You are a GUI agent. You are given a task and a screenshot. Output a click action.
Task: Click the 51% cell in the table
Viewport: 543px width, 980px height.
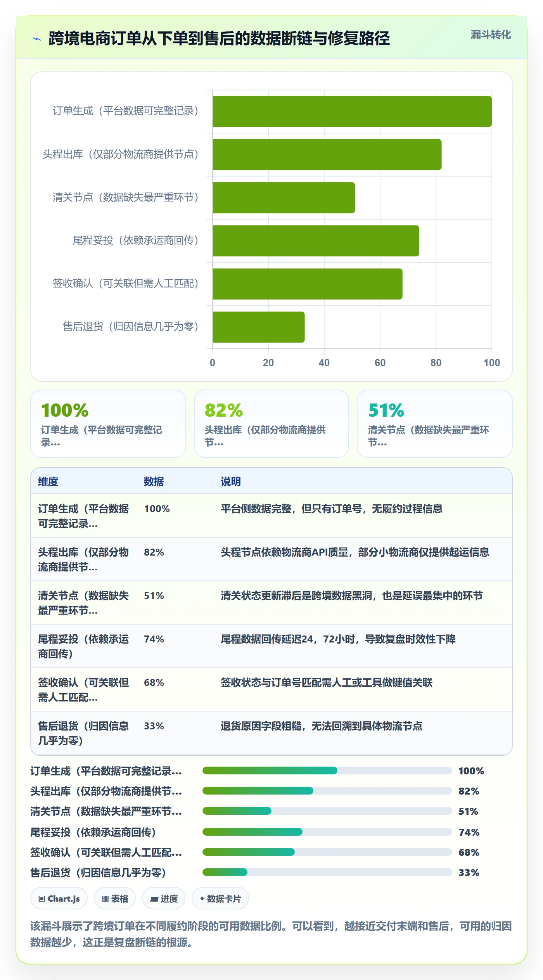[x=154, y=596]
